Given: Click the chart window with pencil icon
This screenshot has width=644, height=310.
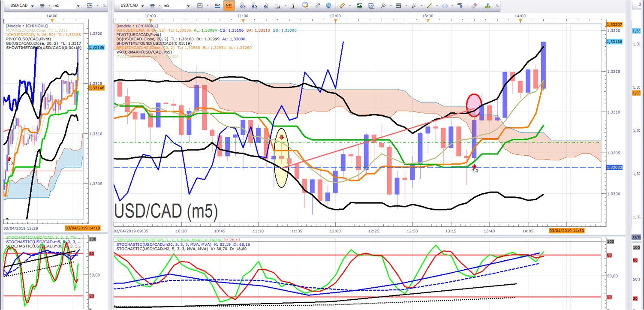Looking at the screenshot, I should (x=305, y=6).
